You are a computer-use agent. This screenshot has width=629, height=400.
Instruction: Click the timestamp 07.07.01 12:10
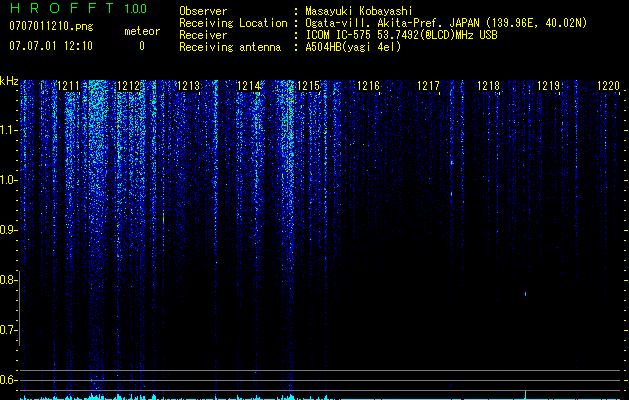51,46
